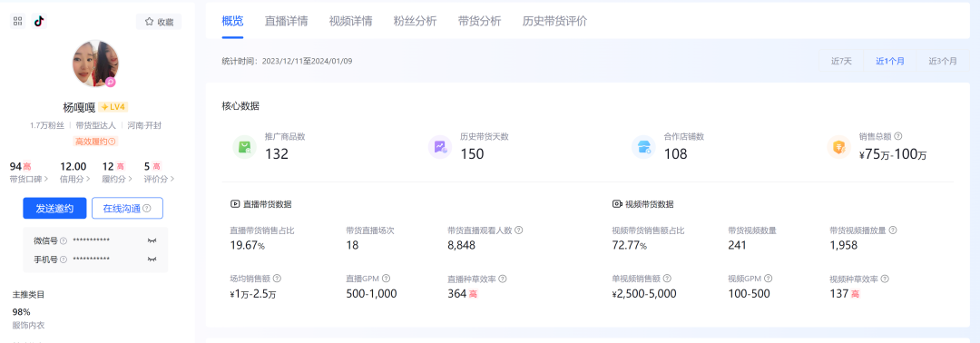Click the LV4 level badge
Viewport: 980px width, 343px height.
click(x=113, y=107)
